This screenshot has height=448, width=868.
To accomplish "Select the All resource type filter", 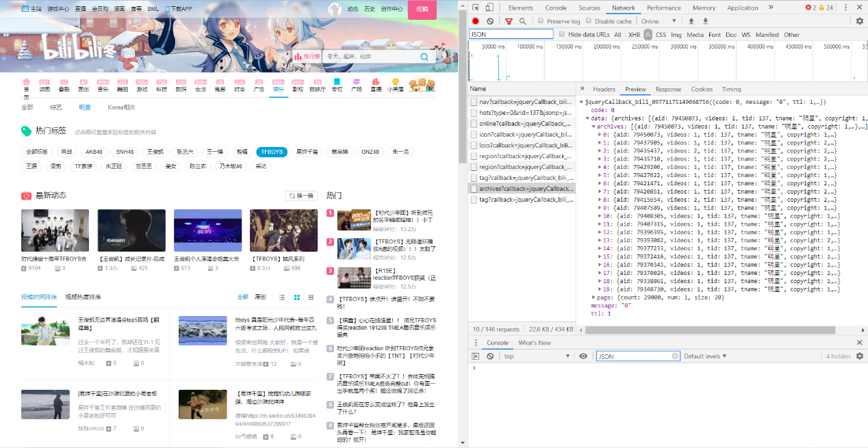I will pos(617,34).
